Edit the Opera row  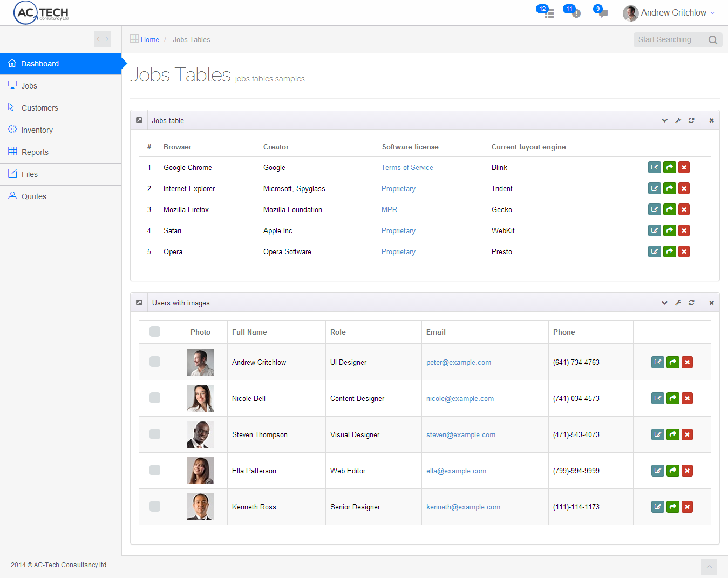tap(655, 251)
